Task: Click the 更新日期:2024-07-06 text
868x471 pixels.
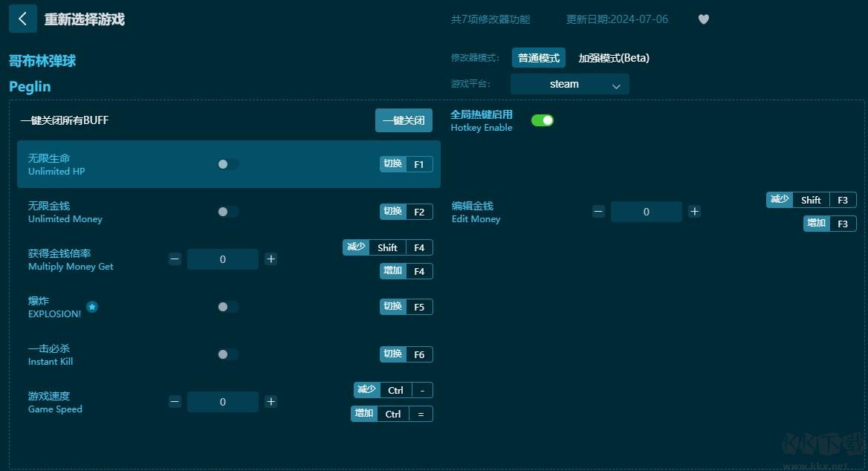Action: [x=617, y=19]
